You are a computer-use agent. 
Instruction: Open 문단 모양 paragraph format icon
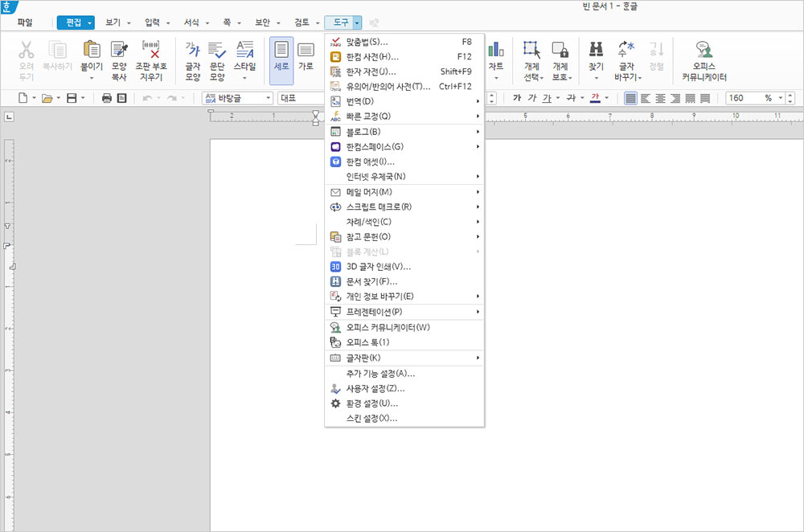click(217, 50)
